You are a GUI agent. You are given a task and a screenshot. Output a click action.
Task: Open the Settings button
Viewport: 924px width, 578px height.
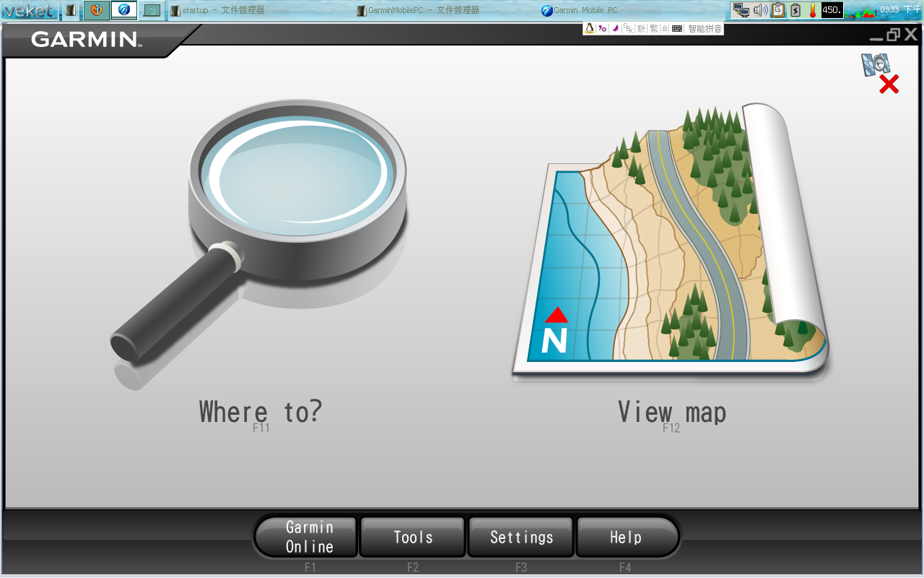[521, 537]
